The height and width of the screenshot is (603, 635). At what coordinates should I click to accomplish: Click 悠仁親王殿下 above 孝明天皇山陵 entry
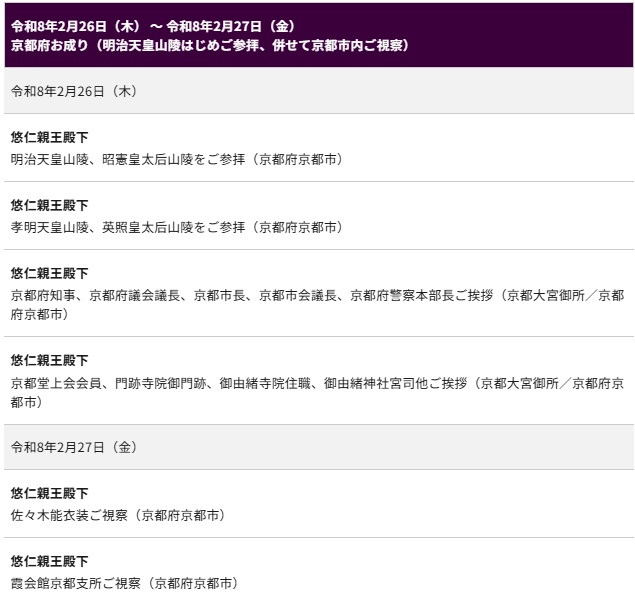click(x=49, y=206)
